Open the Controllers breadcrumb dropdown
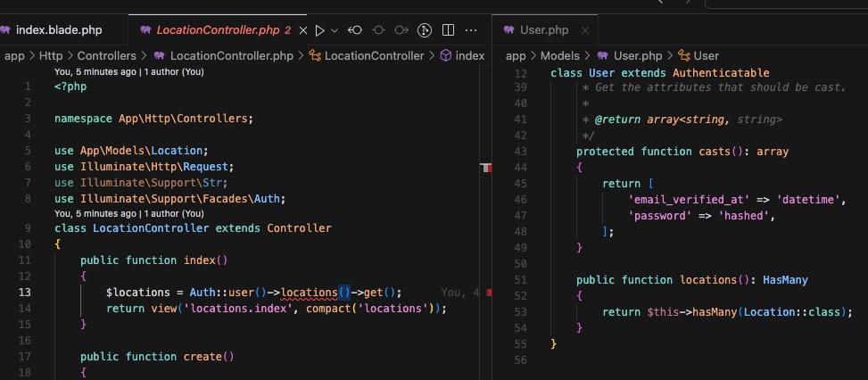This screenshot has width=868, height=380. pos(107,56)
